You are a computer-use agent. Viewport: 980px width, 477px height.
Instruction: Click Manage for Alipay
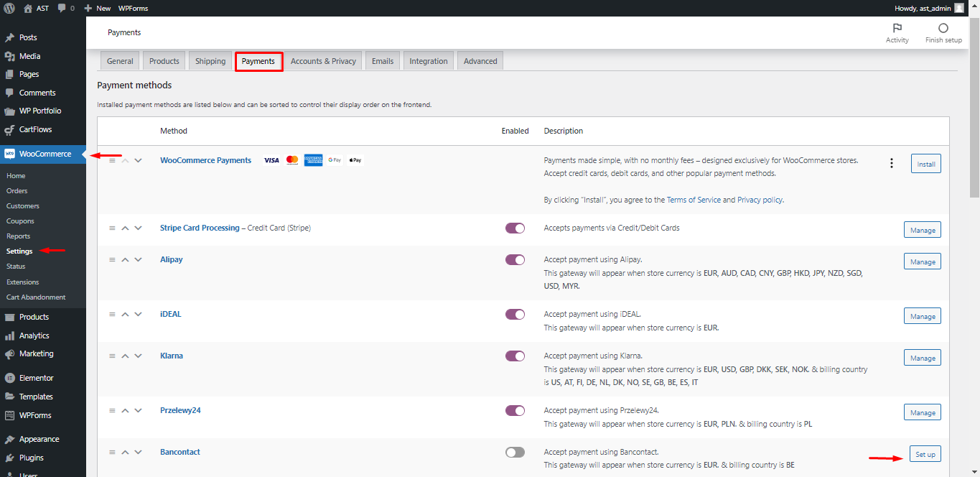[x=923, y=261]
